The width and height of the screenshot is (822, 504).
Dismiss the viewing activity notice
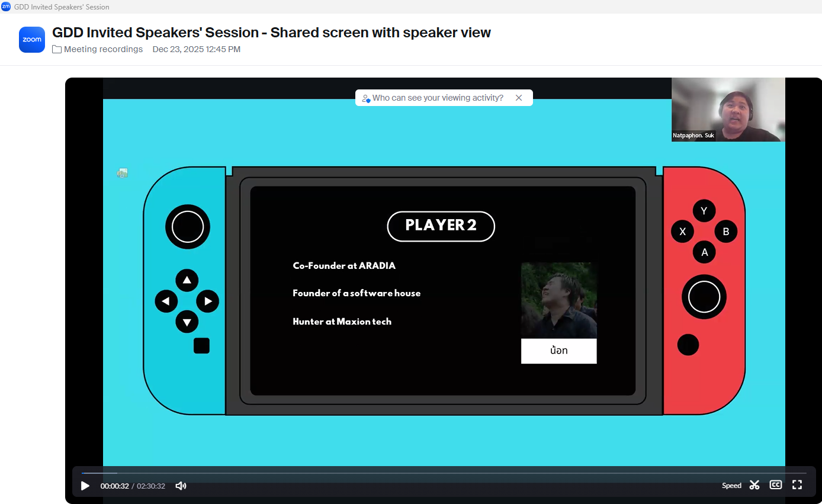(x=519, y=98)
